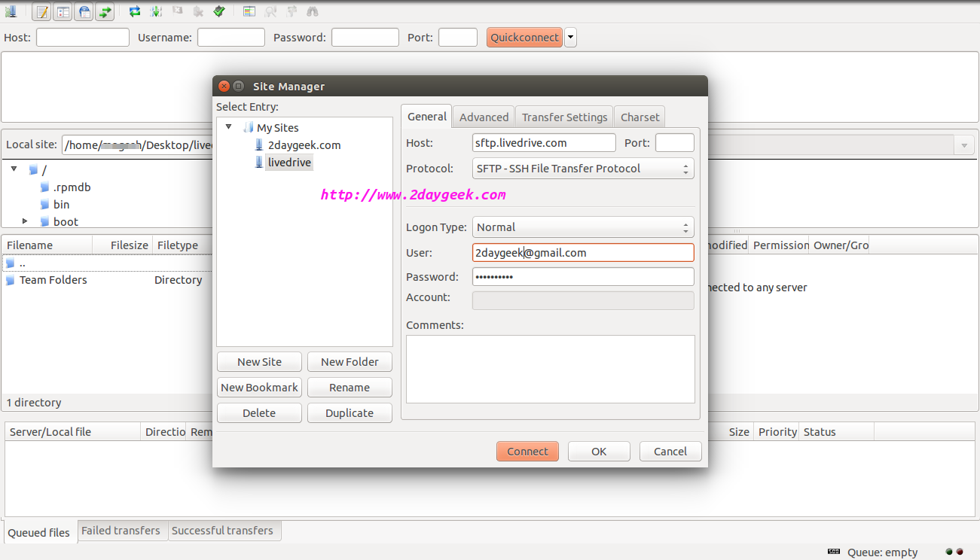Switch to the Transfer Settings tab
Screen dimensions: 980x560
[x=564, y=117]
